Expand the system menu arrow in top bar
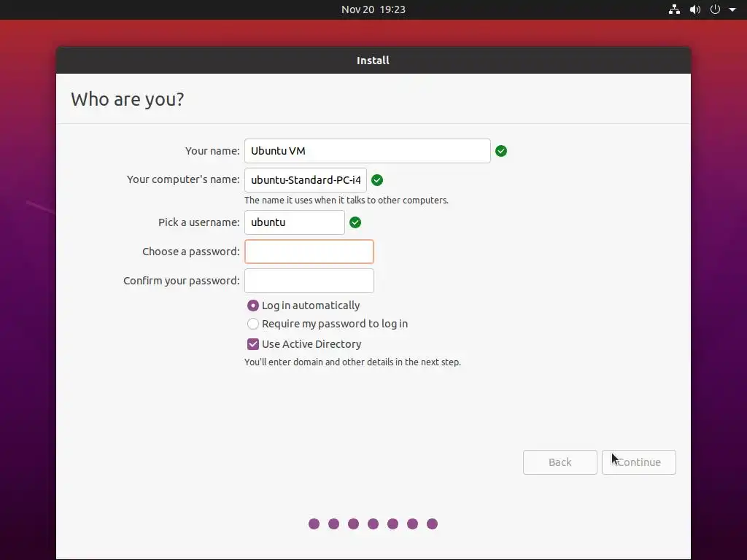This screenshot has height=560, width=747. [732, 9]
